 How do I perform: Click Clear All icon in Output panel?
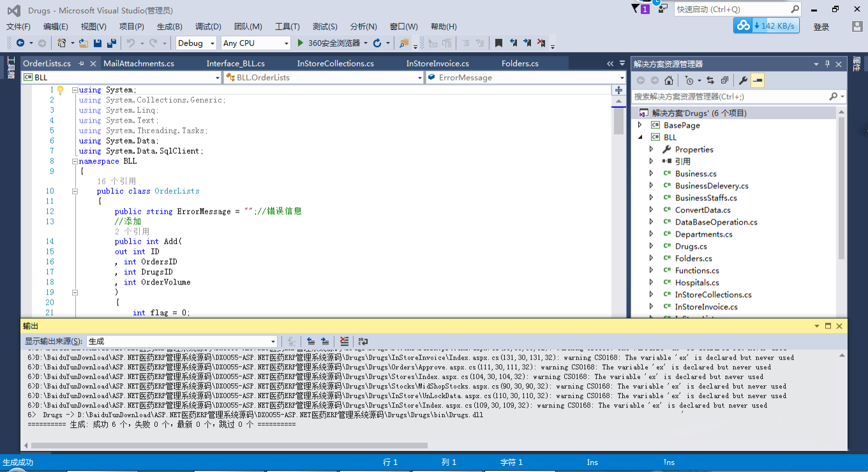344,341
